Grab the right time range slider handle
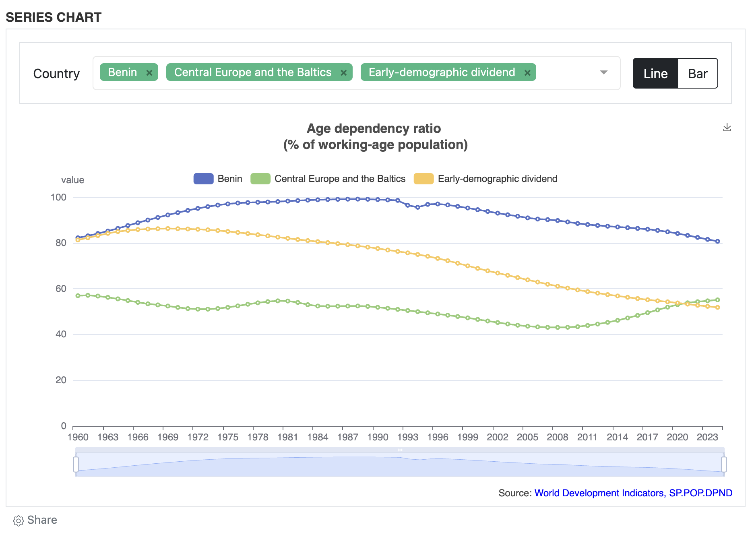The width and height of the screenshot is (756, 541). [x=724, y=464]
